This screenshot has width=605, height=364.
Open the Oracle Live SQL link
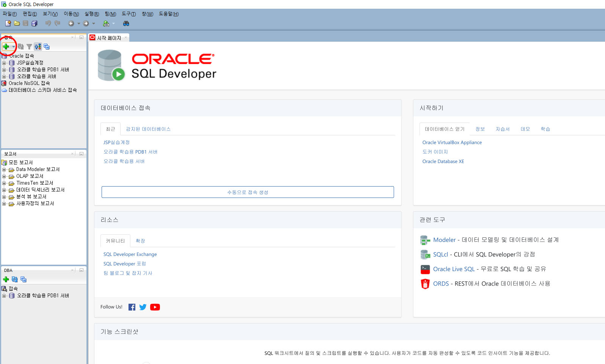point(454,269)
